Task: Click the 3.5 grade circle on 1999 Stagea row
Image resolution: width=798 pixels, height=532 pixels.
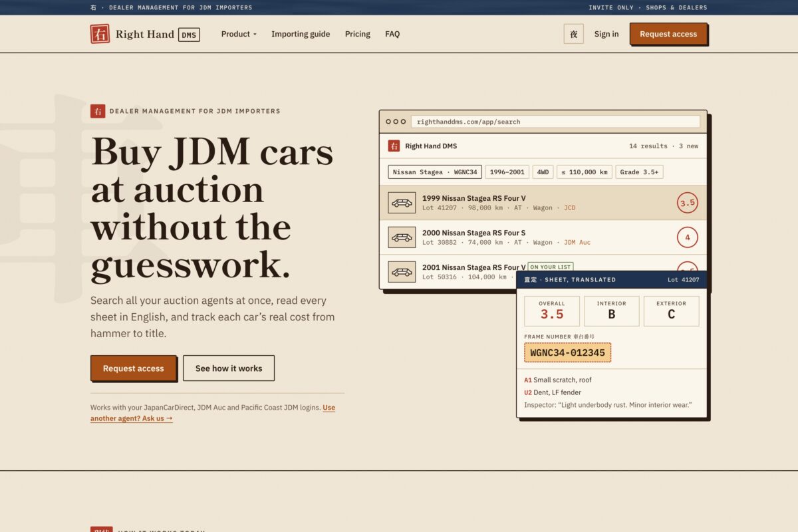Action: click(x=688, y=203)
